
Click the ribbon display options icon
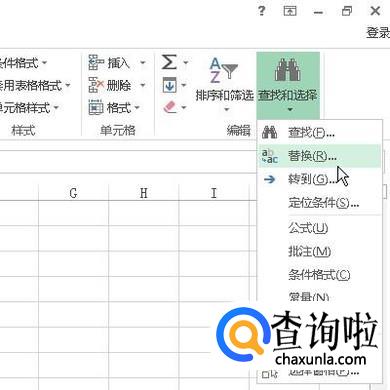[290, 11]
